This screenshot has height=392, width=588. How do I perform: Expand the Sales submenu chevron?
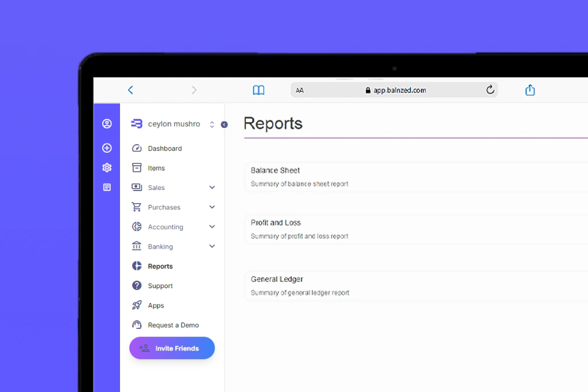(x=212, y=188)
